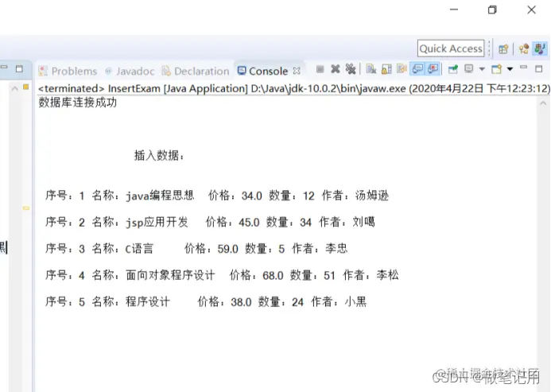Click the row for 'jsp应用开发'
551x392 pixels.
click(210, 222)
